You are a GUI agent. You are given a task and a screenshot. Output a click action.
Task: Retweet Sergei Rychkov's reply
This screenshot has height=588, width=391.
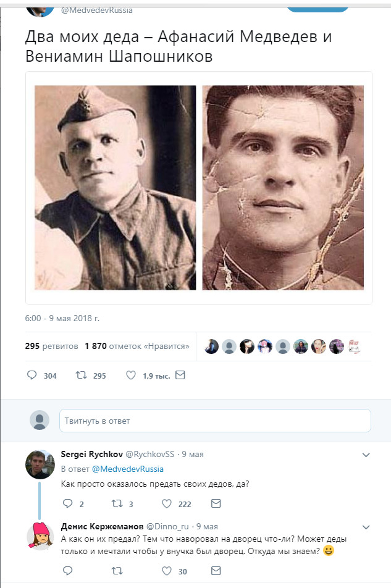116,503
